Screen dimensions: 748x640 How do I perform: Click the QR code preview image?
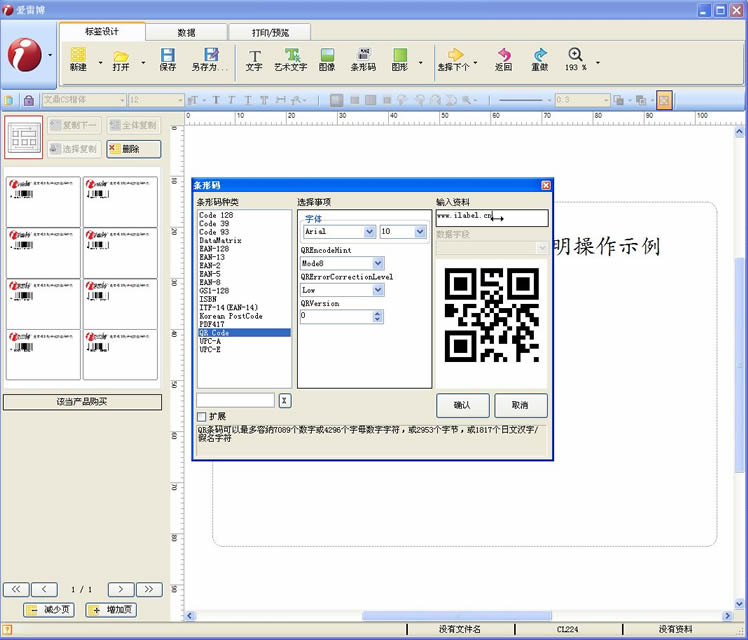pos(492,315)
